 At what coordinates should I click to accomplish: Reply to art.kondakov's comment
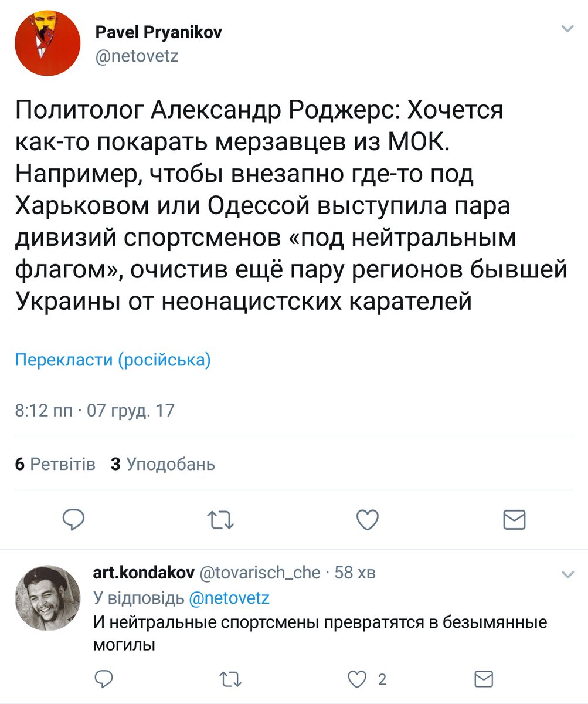click(x=104, y=680)
